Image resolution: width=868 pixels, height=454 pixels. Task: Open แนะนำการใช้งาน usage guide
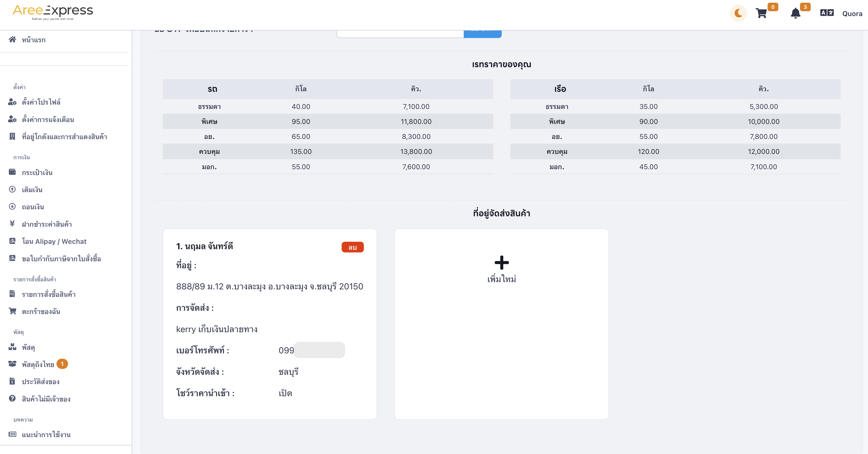[46, 434]
